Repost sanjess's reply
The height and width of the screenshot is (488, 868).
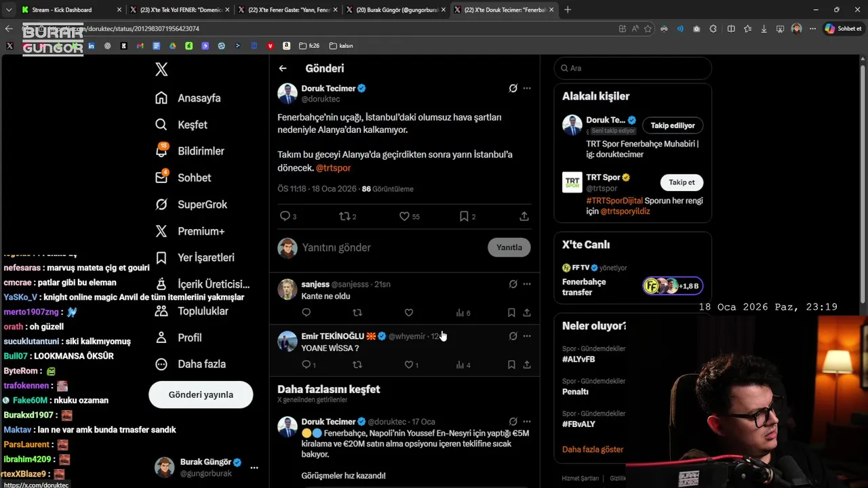click(x=357, y=312)
